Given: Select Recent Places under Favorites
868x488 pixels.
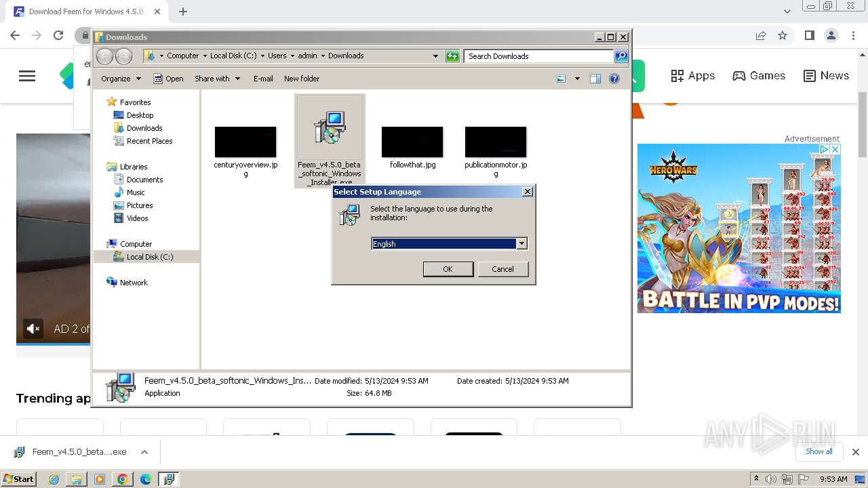Looking at the screenshot, I should [149, 141].
